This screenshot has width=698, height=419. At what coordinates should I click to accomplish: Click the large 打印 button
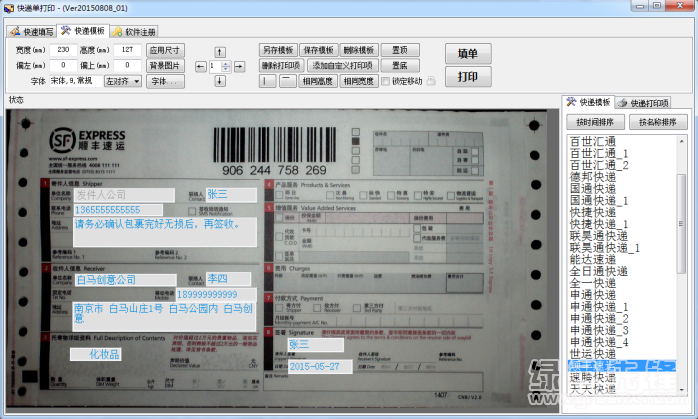pyautogui.click(x=468, y=77)
